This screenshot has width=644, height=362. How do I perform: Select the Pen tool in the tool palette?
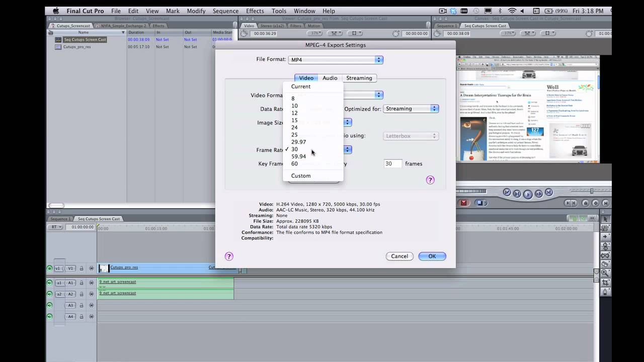pos(605,292)
